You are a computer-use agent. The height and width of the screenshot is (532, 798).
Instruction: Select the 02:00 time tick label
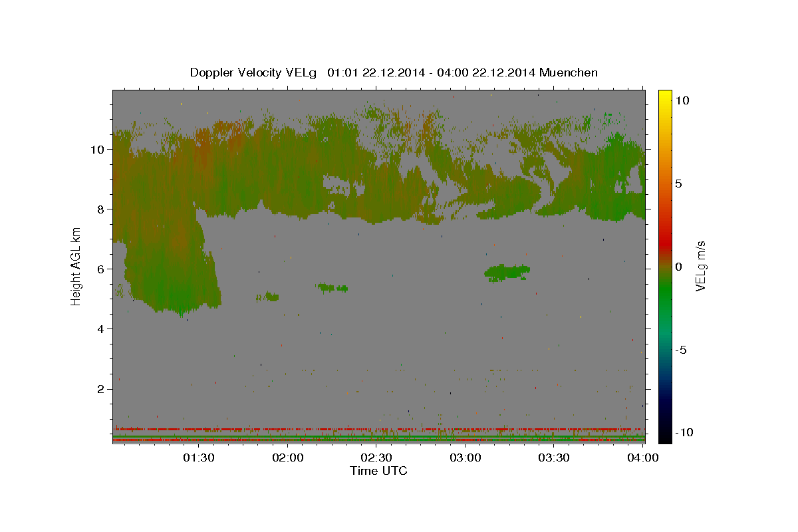click(x=288, y=458)
